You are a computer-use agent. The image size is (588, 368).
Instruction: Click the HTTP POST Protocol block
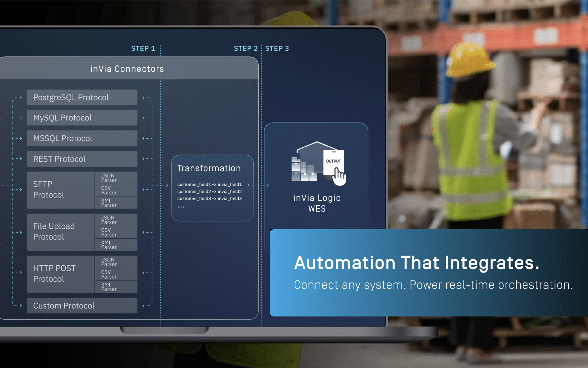[x=61, y=274]
